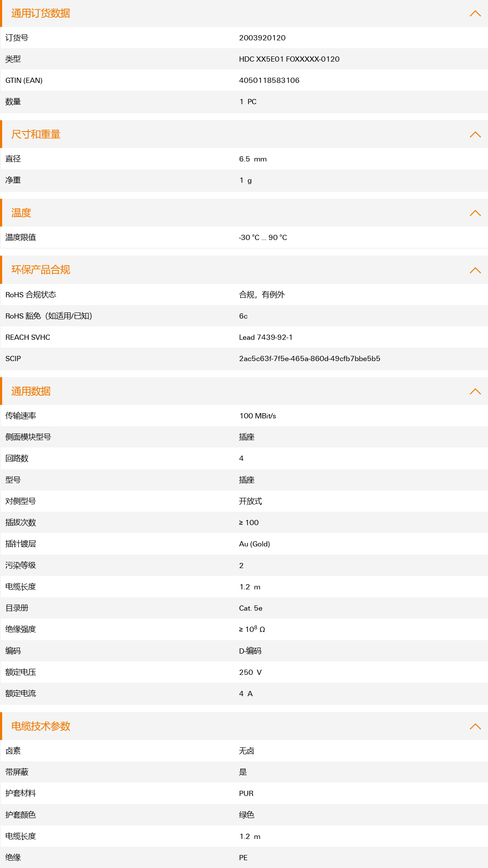Select type value HDC XX5E01 FOXXXXX-0120
488x868 pixels.
tap(289, 59)
